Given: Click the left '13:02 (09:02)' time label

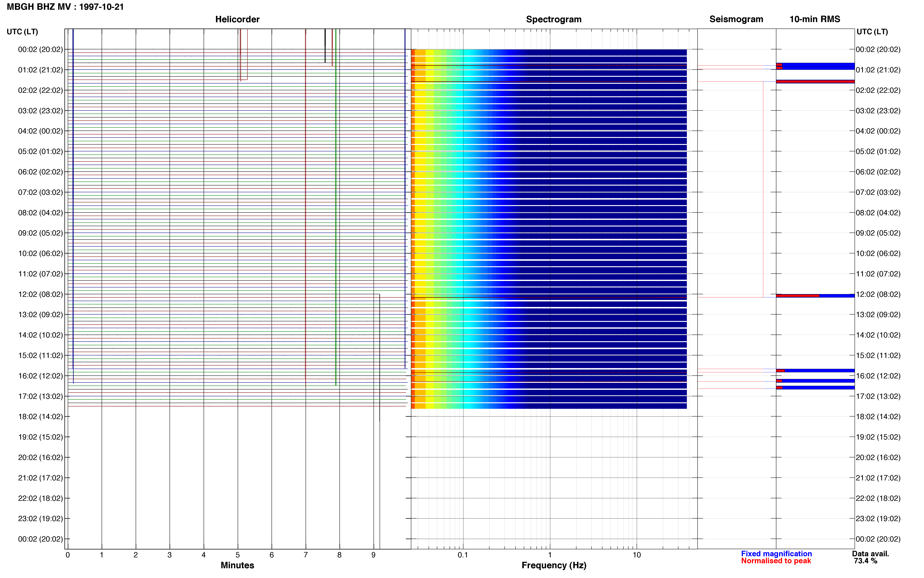Looking at the screenshot, I should (41, 315).
